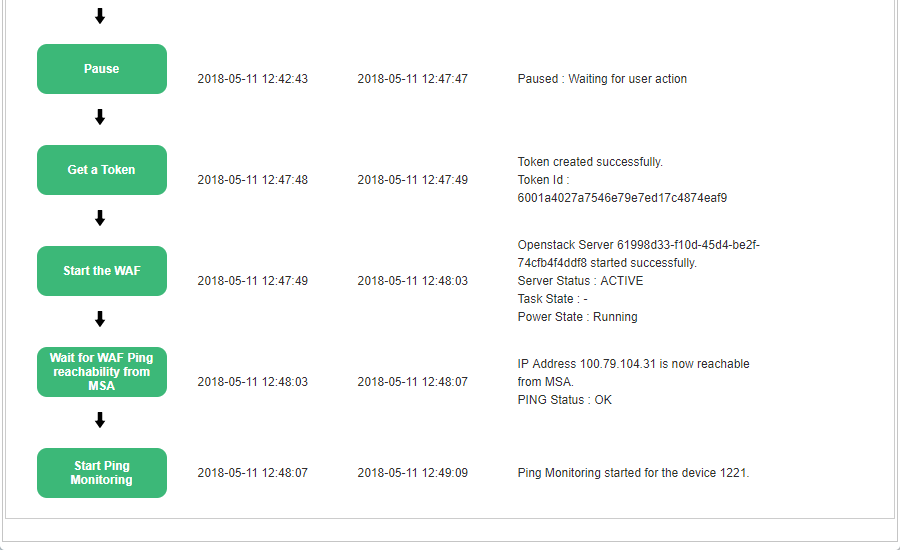Click 'PING Status : OK' text

[565, 400]
